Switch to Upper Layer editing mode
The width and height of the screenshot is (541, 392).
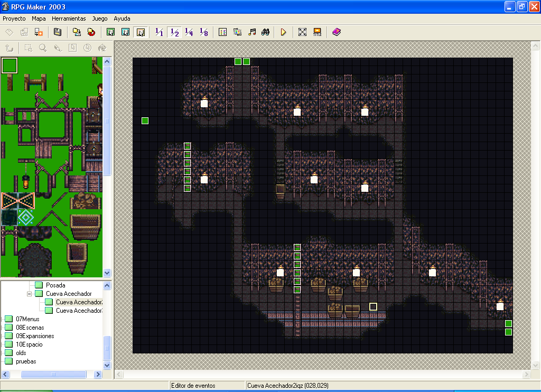pyautogui.click(x=126, y=32)
